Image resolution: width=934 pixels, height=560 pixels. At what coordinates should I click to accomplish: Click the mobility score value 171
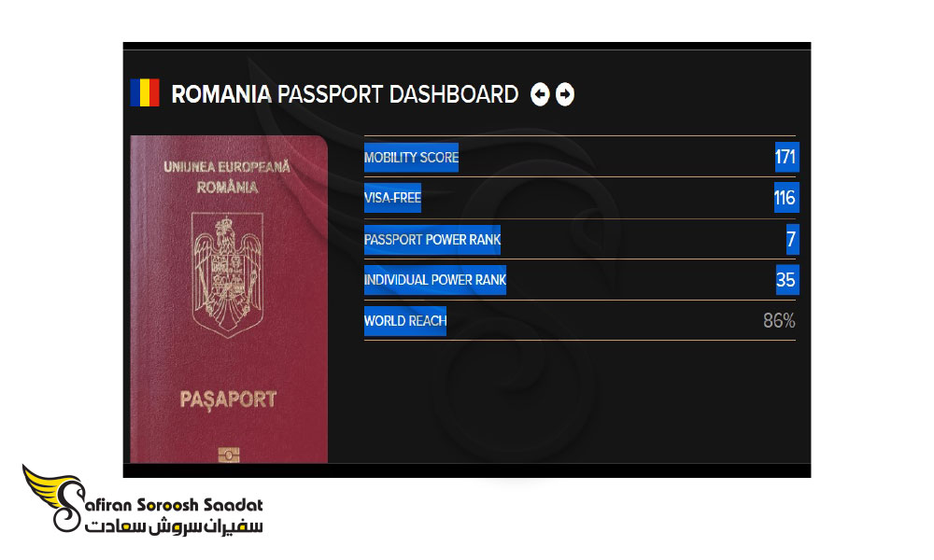pos(786,157)
